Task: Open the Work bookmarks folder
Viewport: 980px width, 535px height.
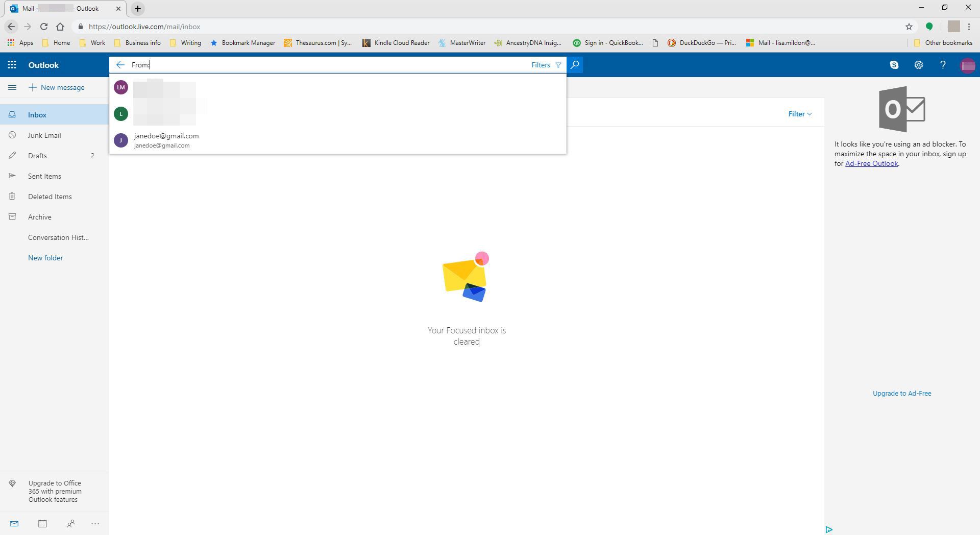Action: click(92, 43)
